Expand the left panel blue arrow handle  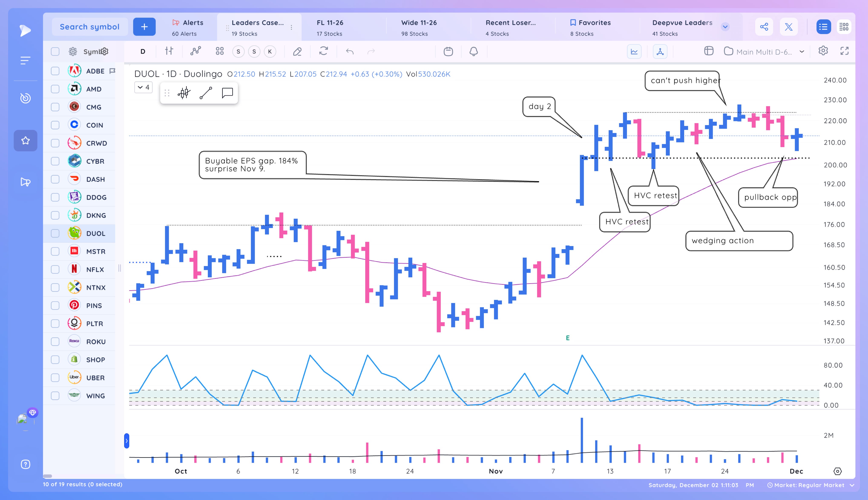coord(126,441)
